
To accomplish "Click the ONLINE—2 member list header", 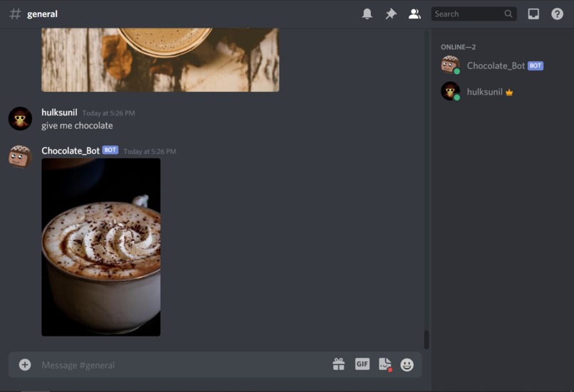I will point(458,47).
